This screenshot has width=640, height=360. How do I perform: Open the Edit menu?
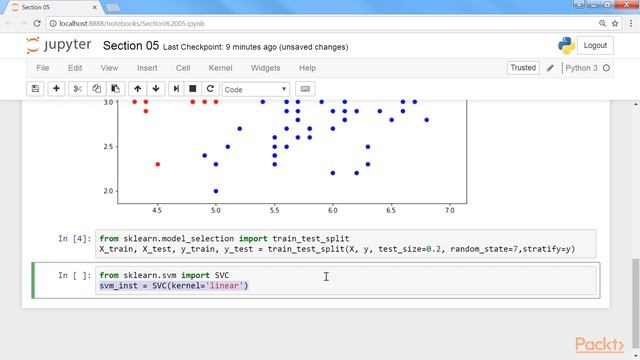point(75,68)
